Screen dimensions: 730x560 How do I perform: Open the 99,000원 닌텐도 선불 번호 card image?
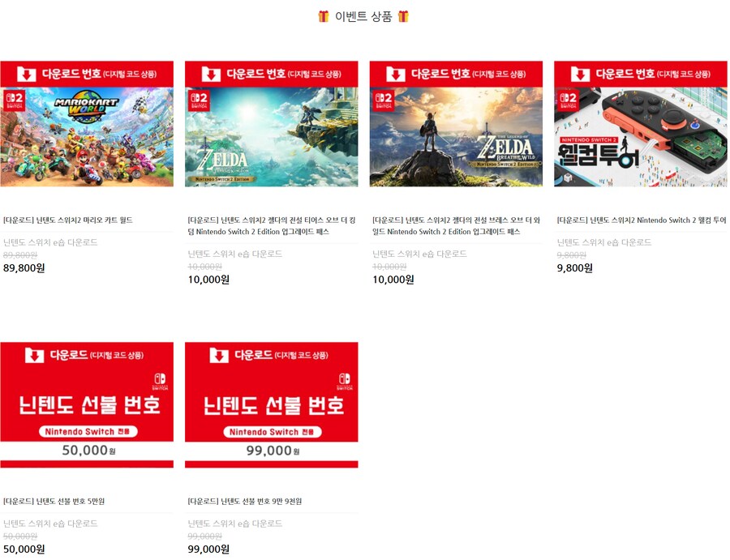pyautogui.click(x=272, y=405)
